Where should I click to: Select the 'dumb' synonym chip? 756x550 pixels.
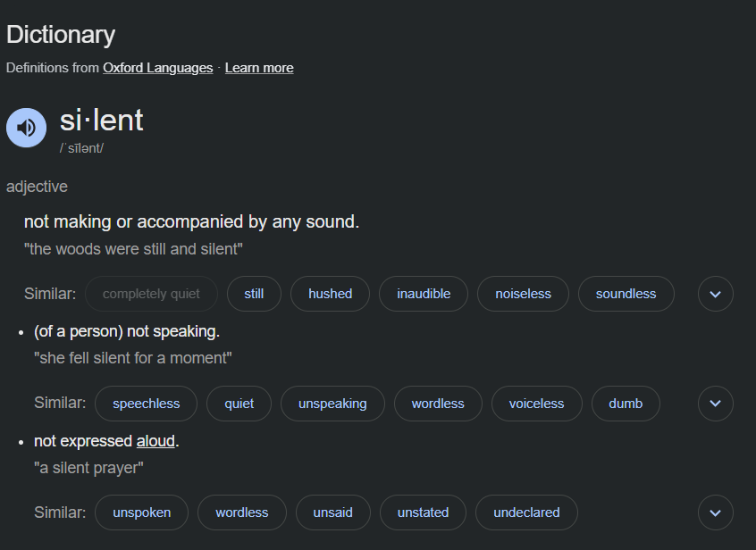[626, 404]
